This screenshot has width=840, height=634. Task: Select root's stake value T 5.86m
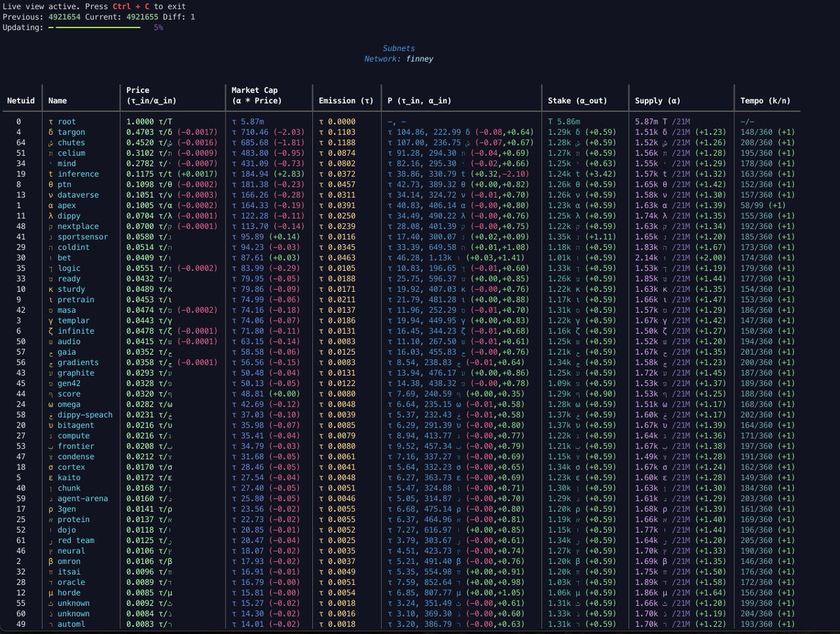click(x=564, y=122)
